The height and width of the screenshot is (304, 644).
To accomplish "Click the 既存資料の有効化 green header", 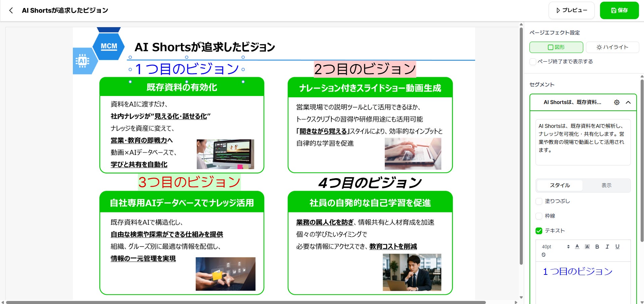I will [x=182, y=87].
